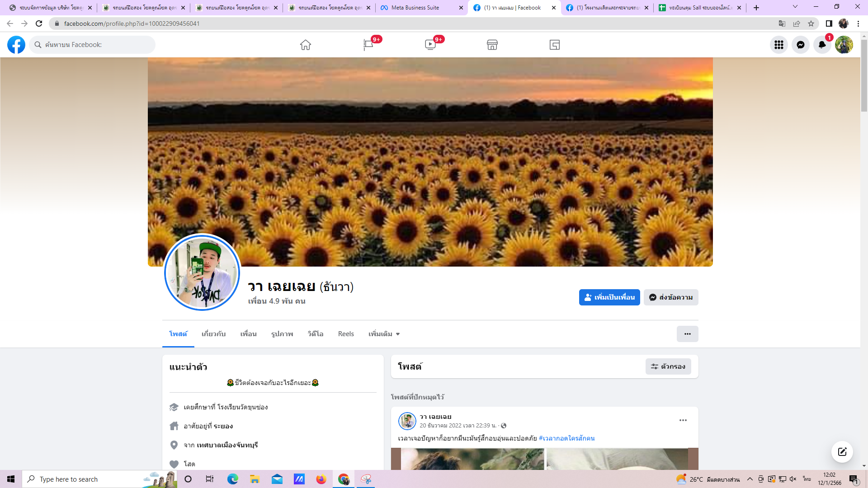Viewport: 868px width, 488px height.
Task: Open the Messenger icon in header
Action: (x=800, y=45)
